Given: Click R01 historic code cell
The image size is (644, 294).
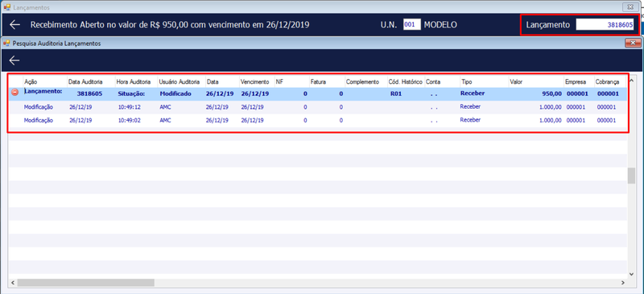Looking at the screenshot, I should [396, 93].
